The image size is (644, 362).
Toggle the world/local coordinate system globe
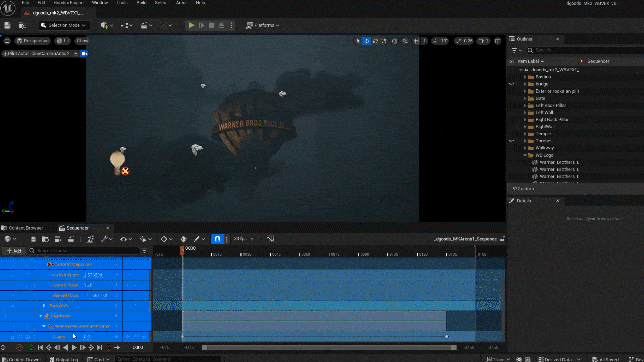point(395,41)
